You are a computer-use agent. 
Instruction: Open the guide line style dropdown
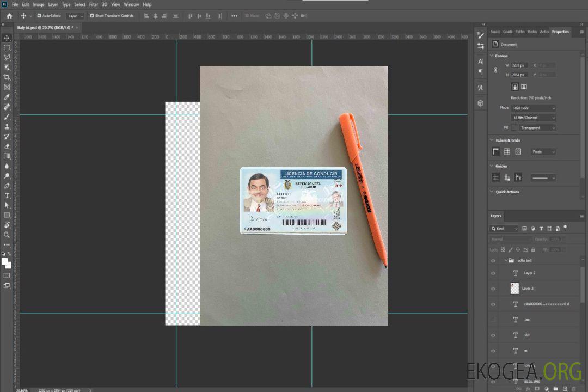pyautogui.click(x=543, y=178)
